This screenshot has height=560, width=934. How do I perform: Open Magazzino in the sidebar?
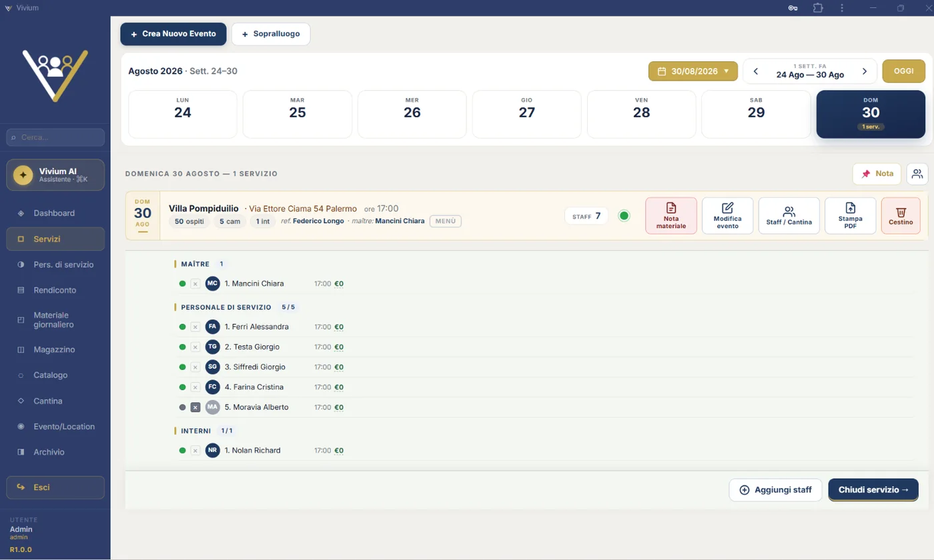coord(55,349)
